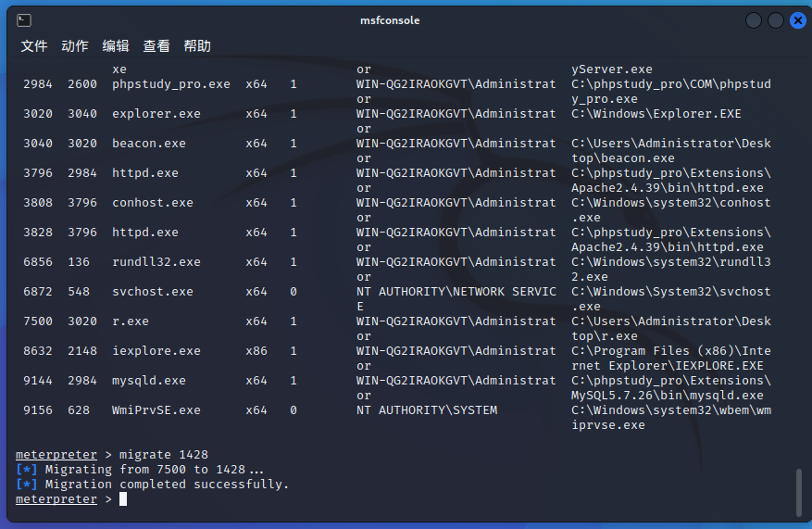Image resolution: width=812 pixels, height=529 pixels.
Task: Click yServer.exe path at top
Action: (x=612, y=69)
